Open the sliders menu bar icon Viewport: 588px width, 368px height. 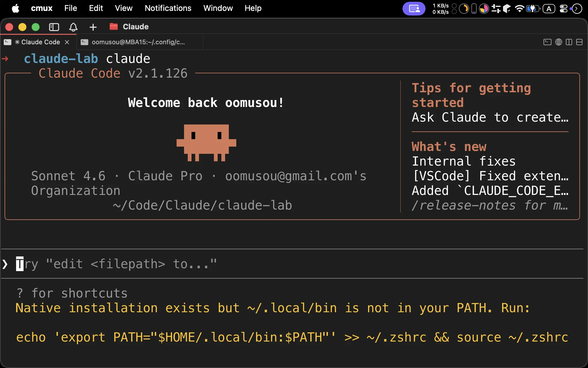(496, 9)
